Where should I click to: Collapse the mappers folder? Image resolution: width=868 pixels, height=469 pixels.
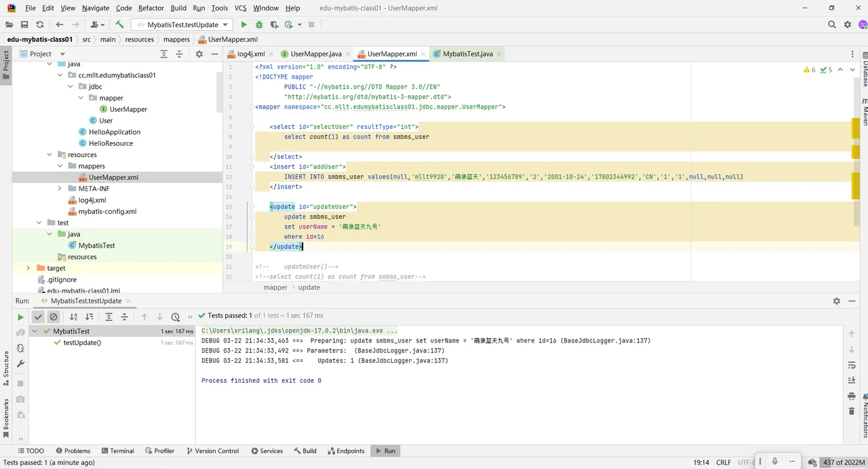(60, 166)
